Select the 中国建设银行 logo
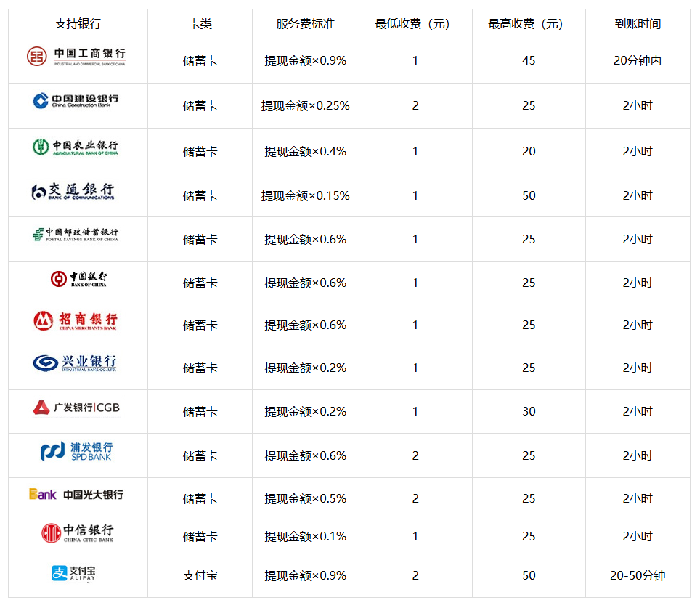This screenshot has height=608, width=700. point(76,101)
